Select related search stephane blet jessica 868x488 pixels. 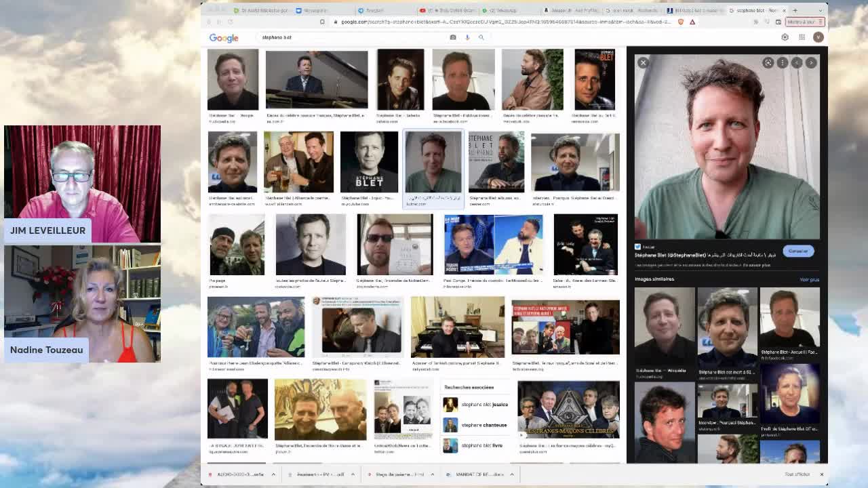point(475,405)
